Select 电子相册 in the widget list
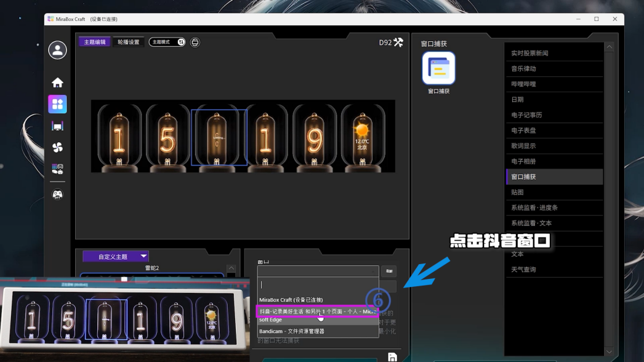The height and width of the screenshot is (362, 644). (x=555, y=161)
